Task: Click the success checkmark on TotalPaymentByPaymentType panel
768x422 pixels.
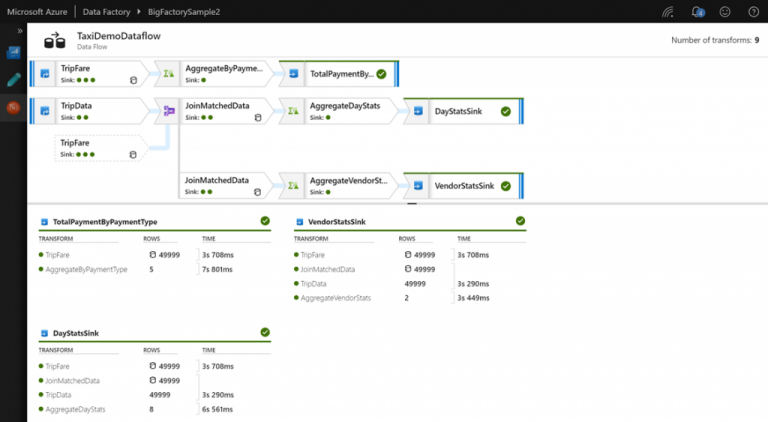Action: click(x=265, y=221)
